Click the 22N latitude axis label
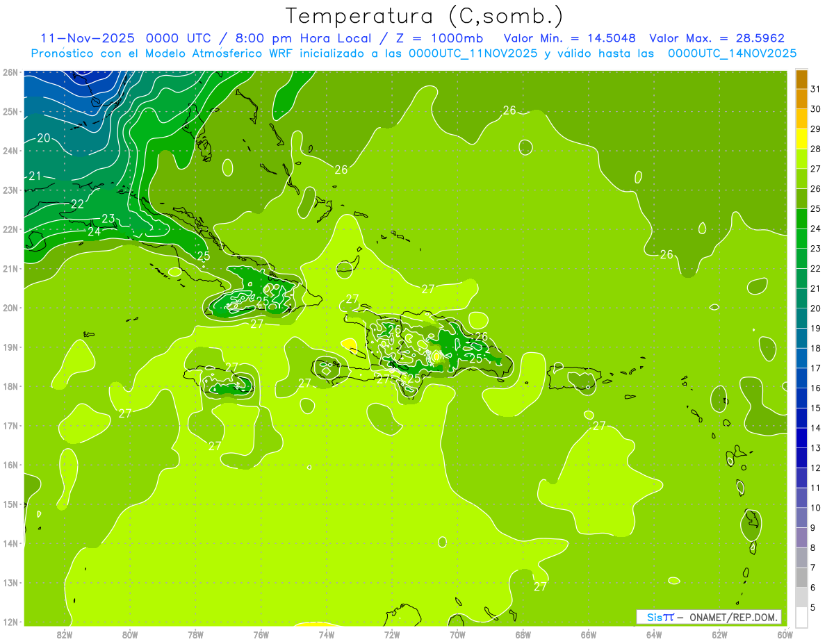The height and width of the screenshot is (644, 834). tap(10, 229)
